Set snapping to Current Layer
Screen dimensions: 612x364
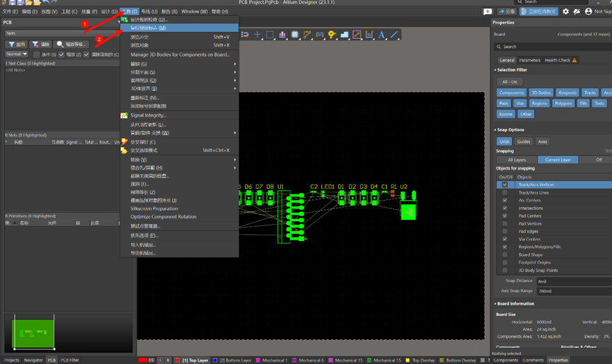pyautogui.click(x=558, y=160)
